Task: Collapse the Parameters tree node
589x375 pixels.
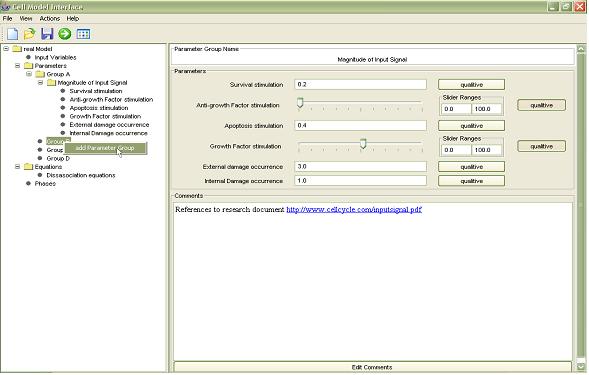Action: [x=17, y=65]
